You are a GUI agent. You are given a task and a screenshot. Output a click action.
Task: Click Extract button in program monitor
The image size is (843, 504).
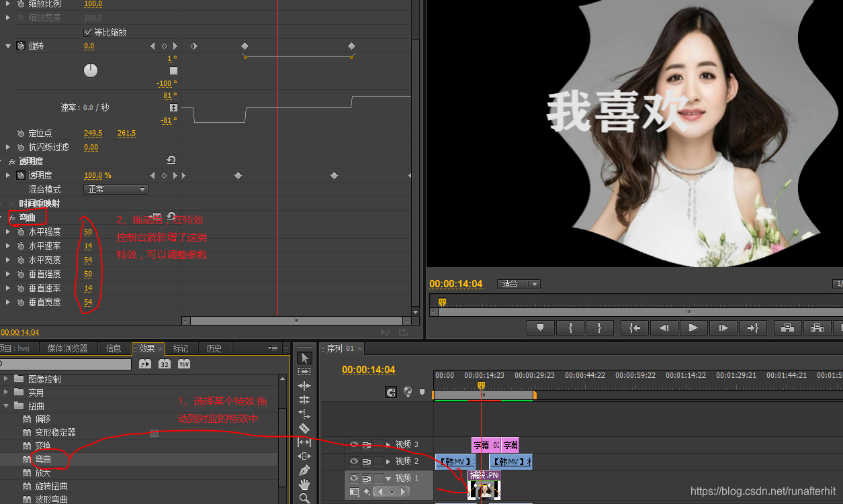point(817,327)
